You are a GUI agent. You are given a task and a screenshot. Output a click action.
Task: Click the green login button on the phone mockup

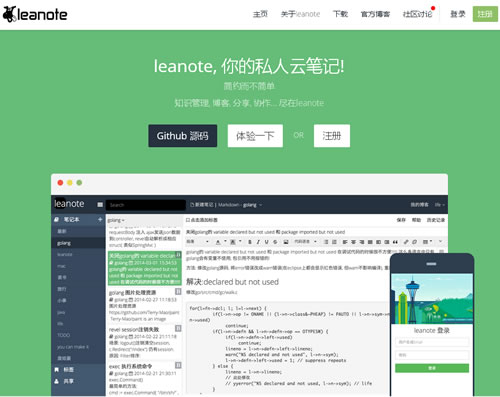432,368
